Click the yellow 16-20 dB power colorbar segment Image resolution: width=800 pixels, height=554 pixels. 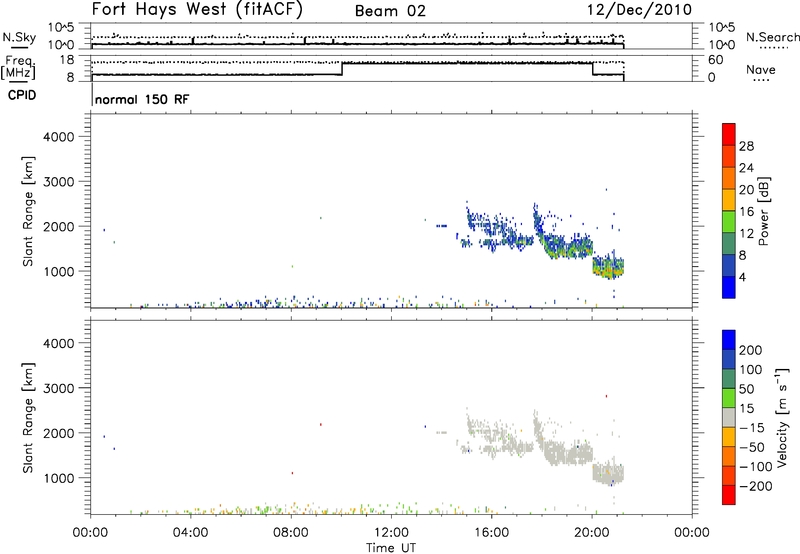point(729,199)
